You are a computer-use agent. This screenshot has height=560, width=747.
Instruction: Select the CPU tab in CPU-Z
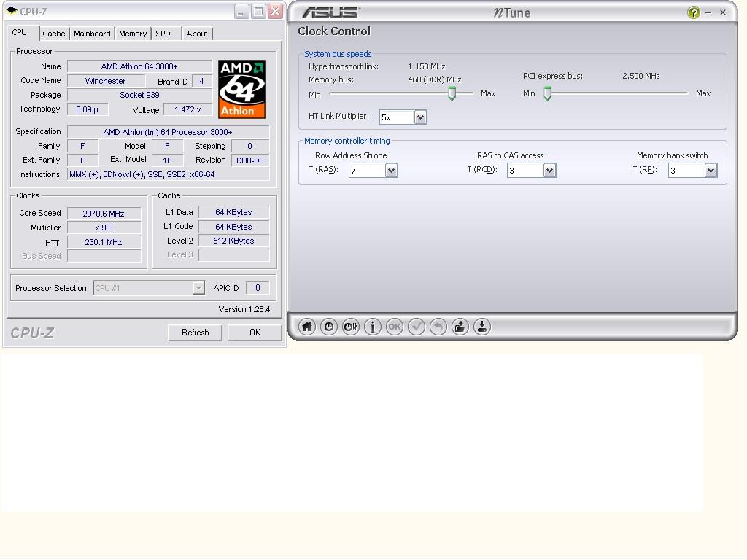click(x=20, y=32)
